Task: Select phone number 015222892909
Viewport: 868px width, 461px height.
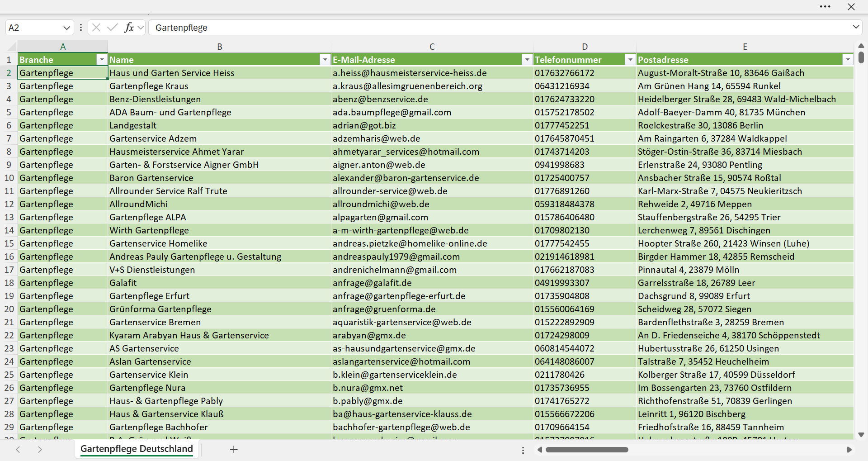Action: click(585, 322)
